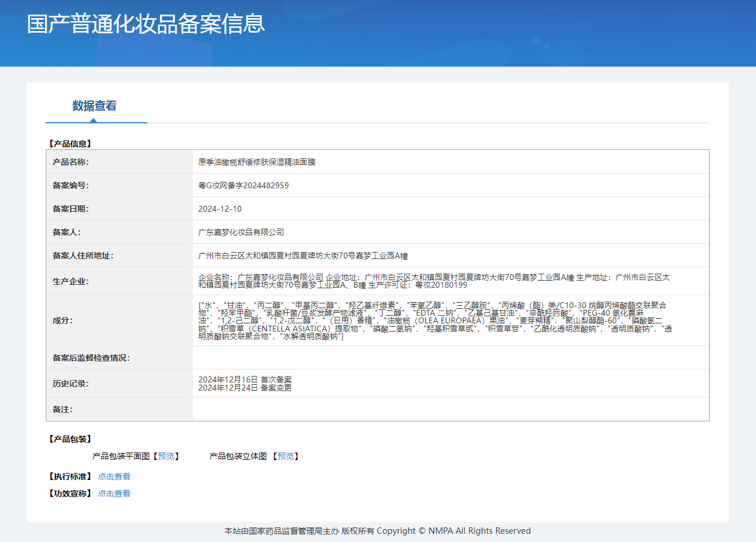Click the filing date 2024-12-10
The height and width of the screenshot is (542, 756).
220,209
